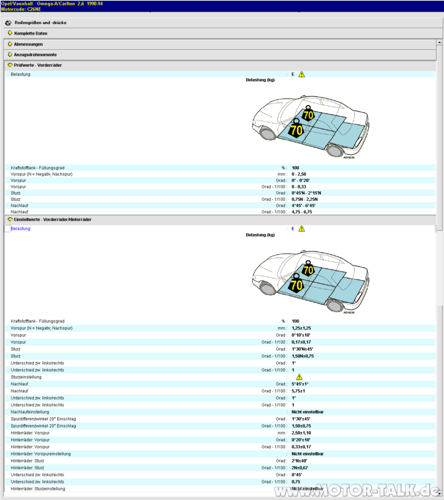The height and width of the screenshot is (500, 444).
Task: Click the Belastung label in the Prüfwerte section
Action: 21,74
